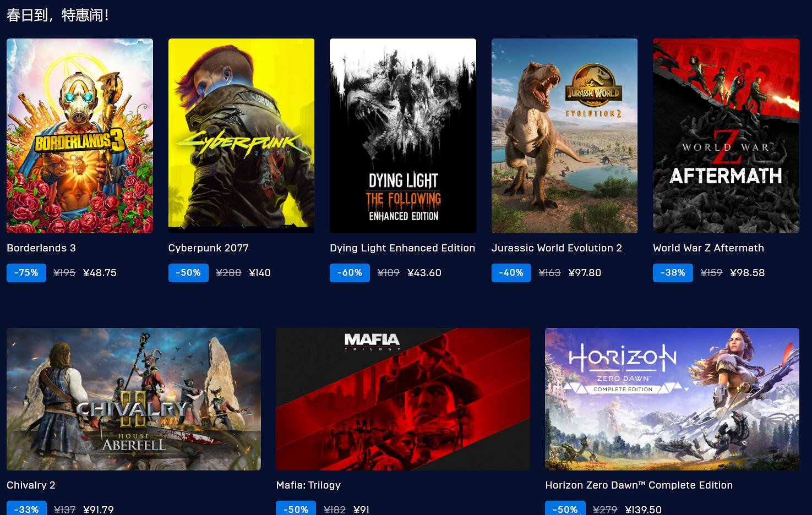This screenshot has height=515, width=812.
Task: Click the Mafia: Trilogy title text
Action: pyautogui.click(x=308, y=485)
